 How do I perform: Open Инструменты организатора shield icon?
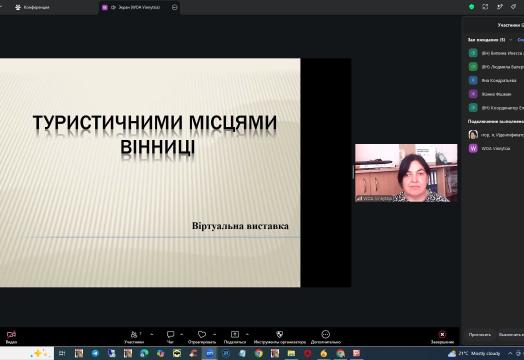(x=280, y=334)
